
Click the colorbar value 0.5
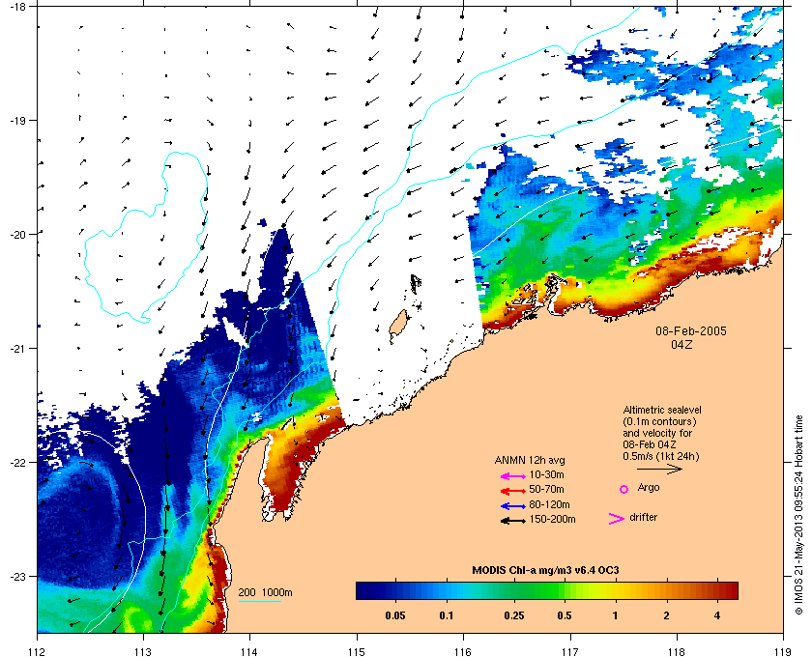point(565,615)
